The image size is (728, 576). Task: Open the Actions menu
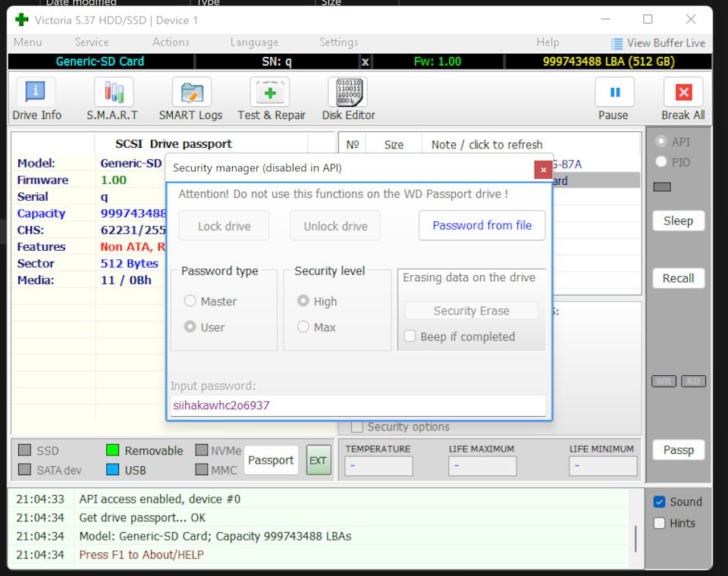coord(171,42)
